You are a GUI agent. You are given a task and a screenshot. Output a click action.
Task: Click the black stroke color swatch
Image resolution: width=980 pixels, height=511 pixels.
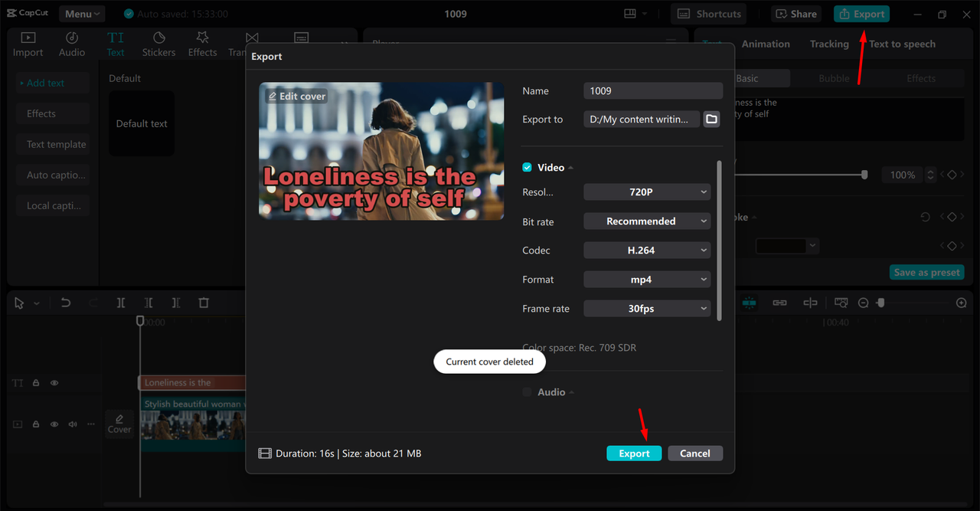781,246
